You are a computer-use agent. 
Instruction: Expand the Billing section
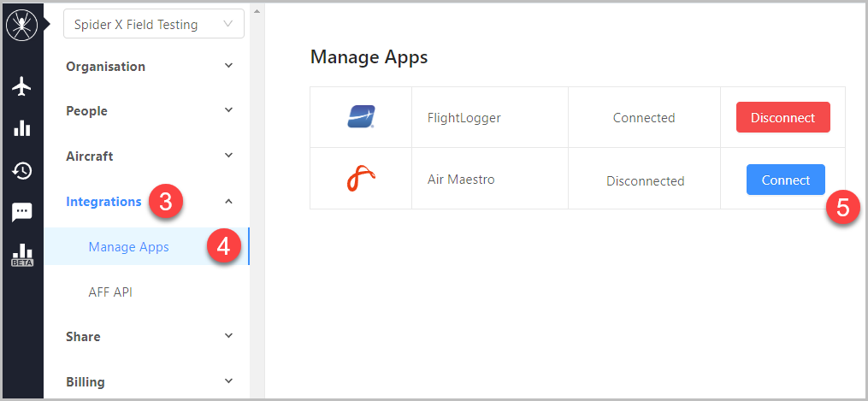click(x=150, y=381)
